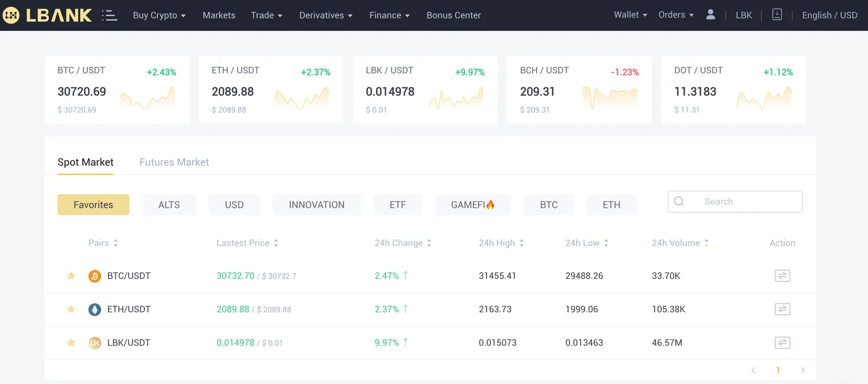Open the ETH / USDT ticker card
The height and width of the screenshot is (384, 868).
click(271, 90)
